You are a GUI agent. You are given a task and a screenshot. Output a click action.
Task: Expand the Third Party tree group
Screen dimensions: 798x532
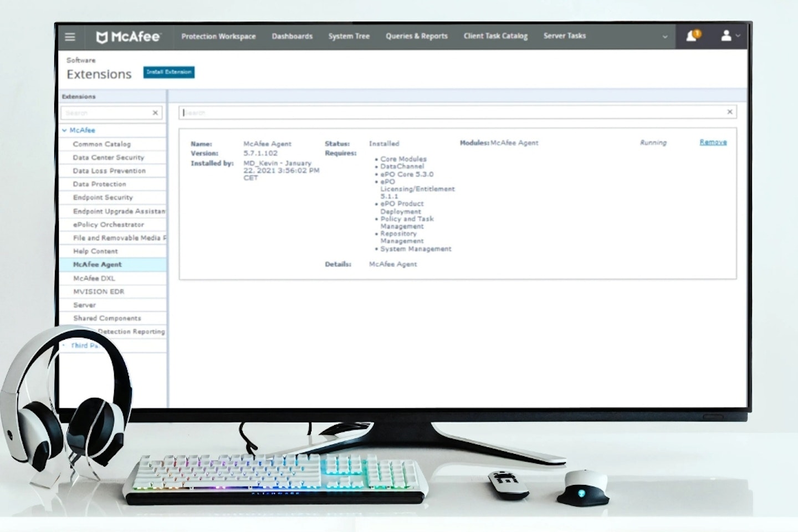click(64, 345)
